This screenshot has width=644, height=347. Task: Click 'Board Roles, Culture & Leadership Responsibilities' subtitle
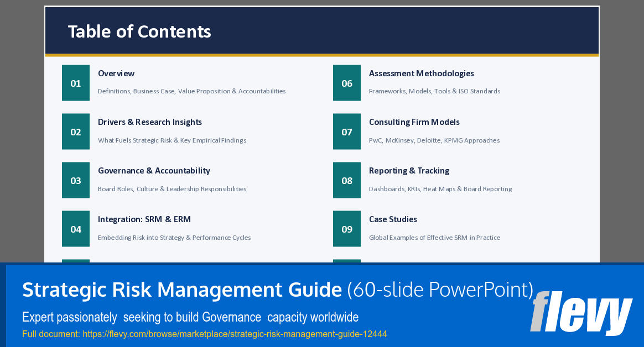click(x=172, y=189)
